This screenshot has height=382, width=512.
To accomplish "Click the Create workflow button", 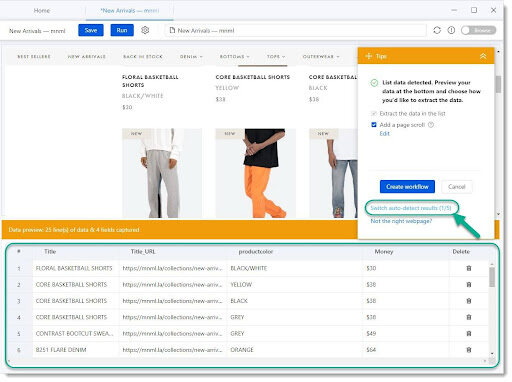I will 407,187.
